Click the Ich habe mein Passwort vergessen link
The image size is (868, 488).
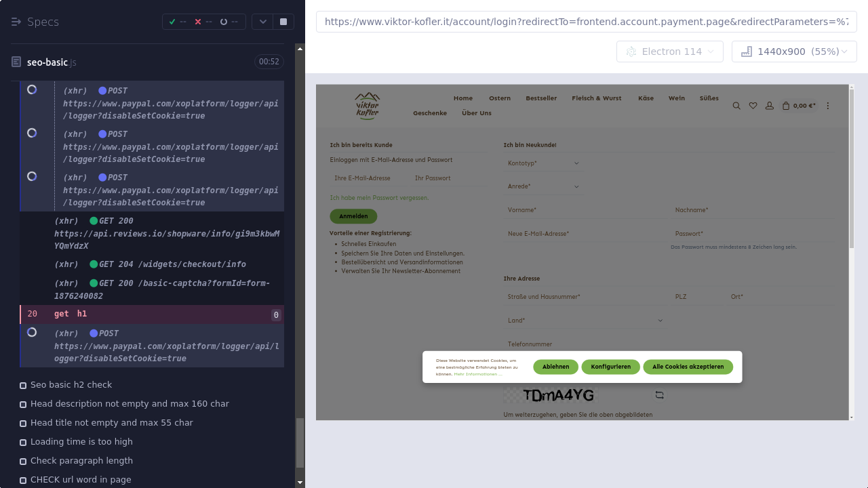[379, 198]
